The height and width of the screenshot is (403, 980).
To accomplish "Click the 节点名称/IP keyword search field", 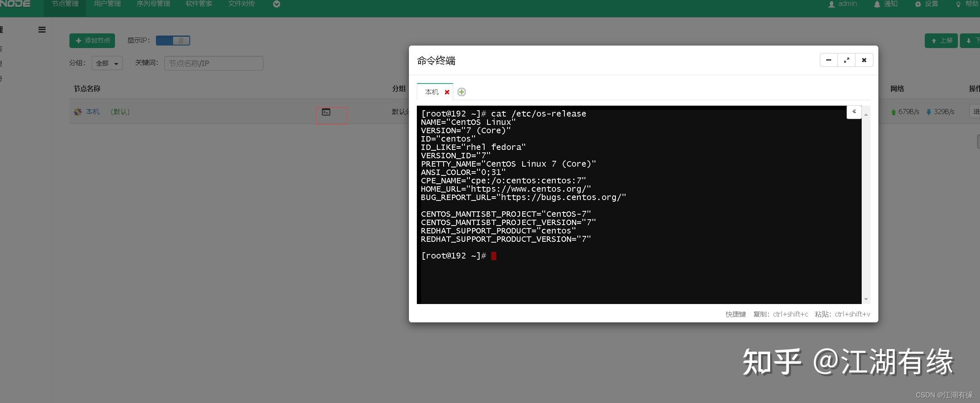I will (x=214, y=63).
